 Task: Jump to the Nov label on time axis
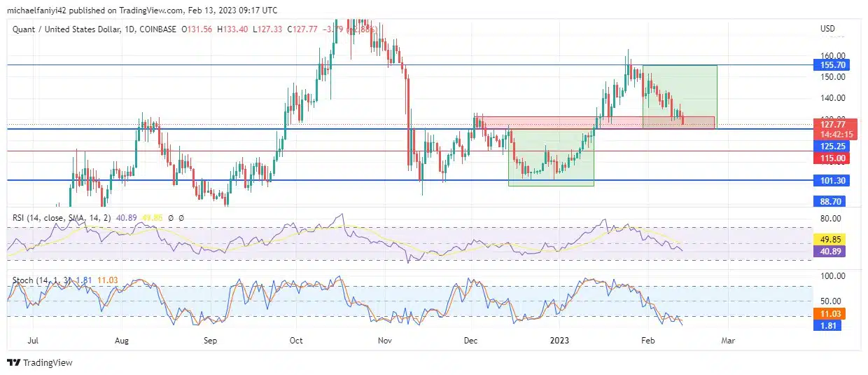(384, 340)
